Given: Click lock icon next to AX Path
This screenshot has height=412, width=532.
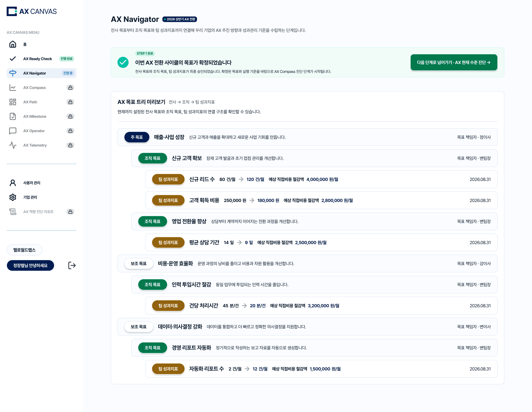Looking at the screenshot, I should [70, 102].
